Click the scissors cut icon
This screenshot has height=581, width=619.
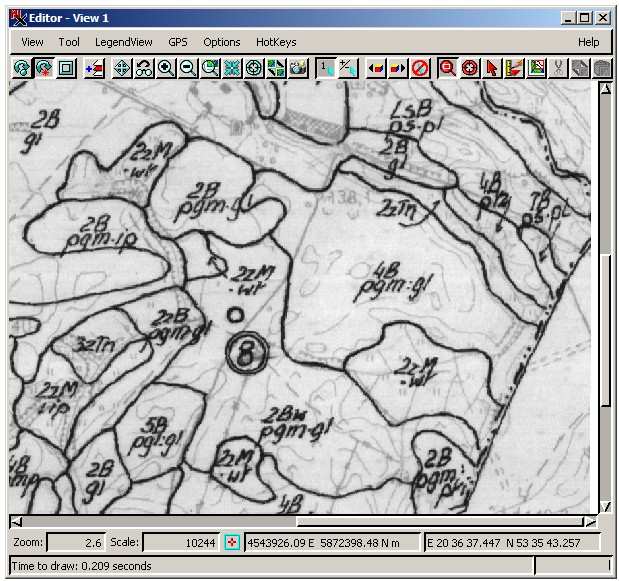[x=558, y=68]
